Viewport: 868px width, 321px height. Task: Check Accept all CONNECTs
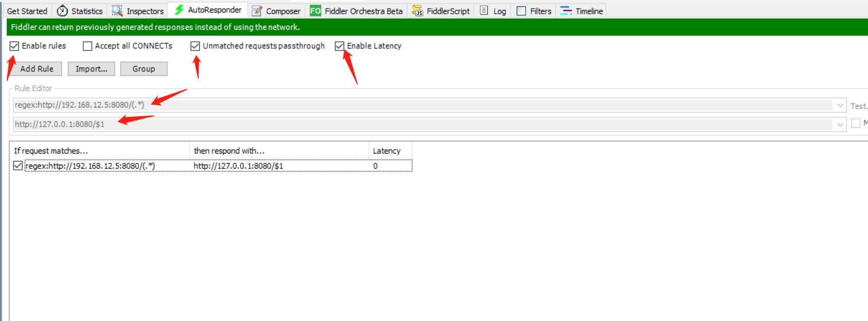pyautogui.click(x=87, y=46)
